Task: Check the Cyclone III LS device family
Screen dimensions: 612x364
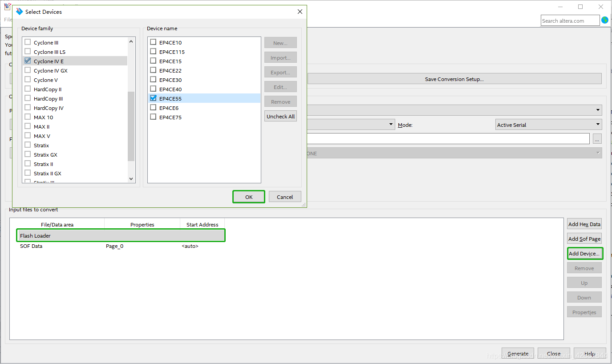Action: (28, 52)
